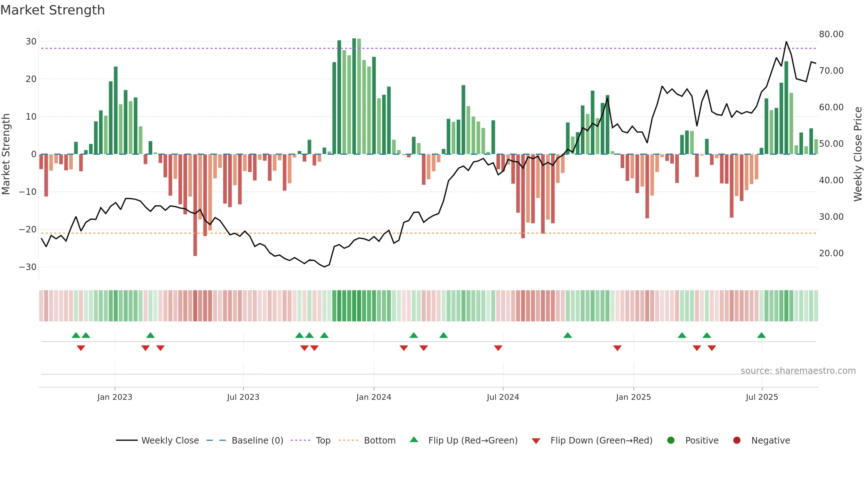Click the Jul 2023 axis label
This screenshot has height=488, width=868.
[x=243, y=397]
